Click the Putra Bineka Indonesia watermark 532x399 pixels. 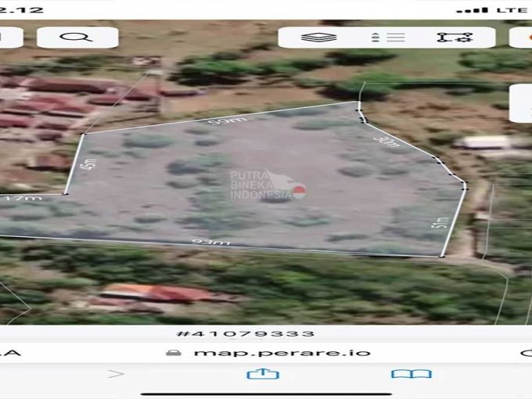pyautogui.click(x=266, y=185)
